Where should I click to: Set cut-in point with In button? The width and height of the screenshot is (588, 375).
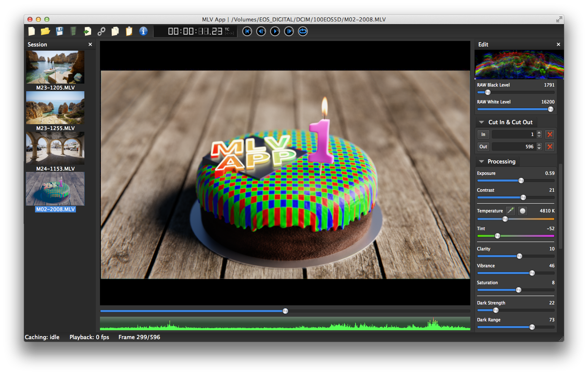pos(483,134)
